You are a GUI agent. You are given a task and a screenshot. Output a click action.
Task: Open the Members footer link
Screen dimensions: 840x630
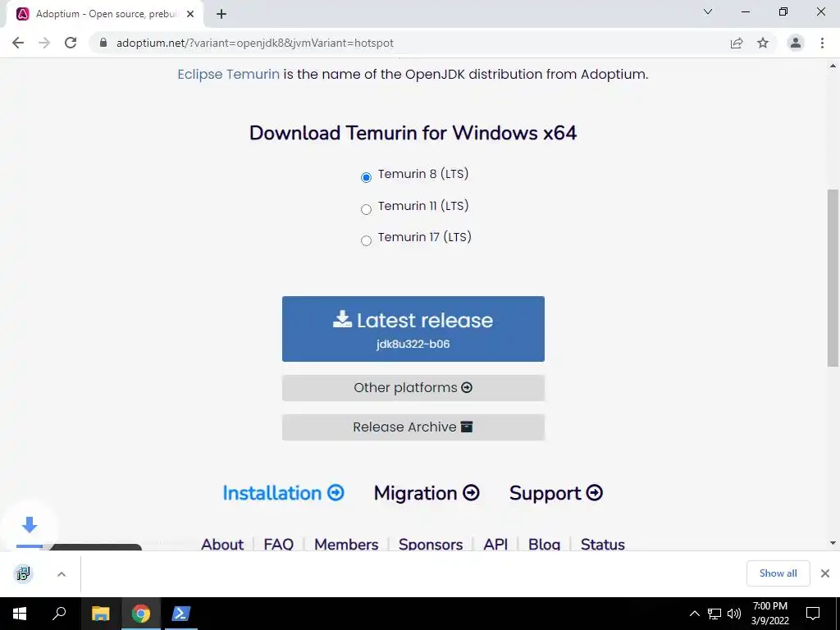coord(346,544)
